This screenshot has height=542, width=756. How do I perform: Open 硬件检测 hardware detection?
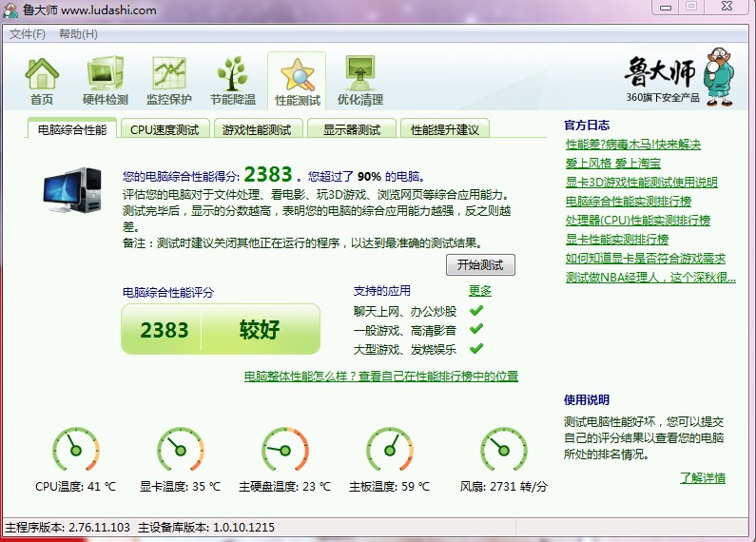point(106,81)
